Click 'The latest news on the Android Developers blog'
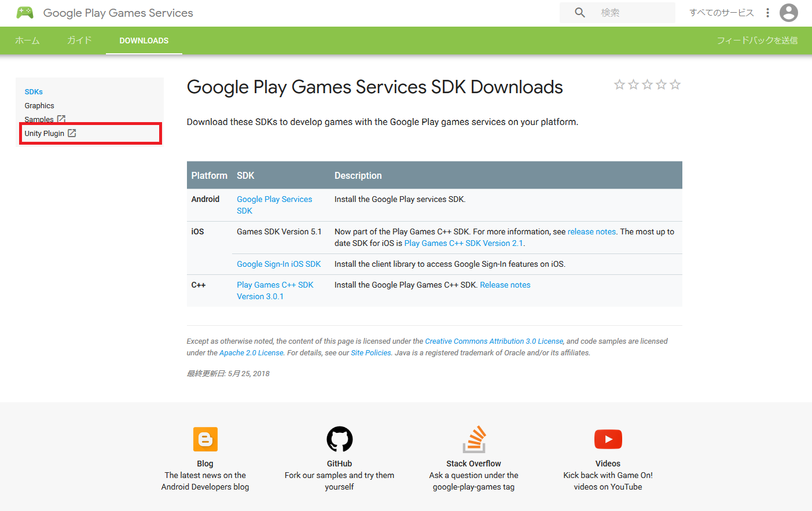This screenshot has width=812, height=511. [x=205, y=481]
